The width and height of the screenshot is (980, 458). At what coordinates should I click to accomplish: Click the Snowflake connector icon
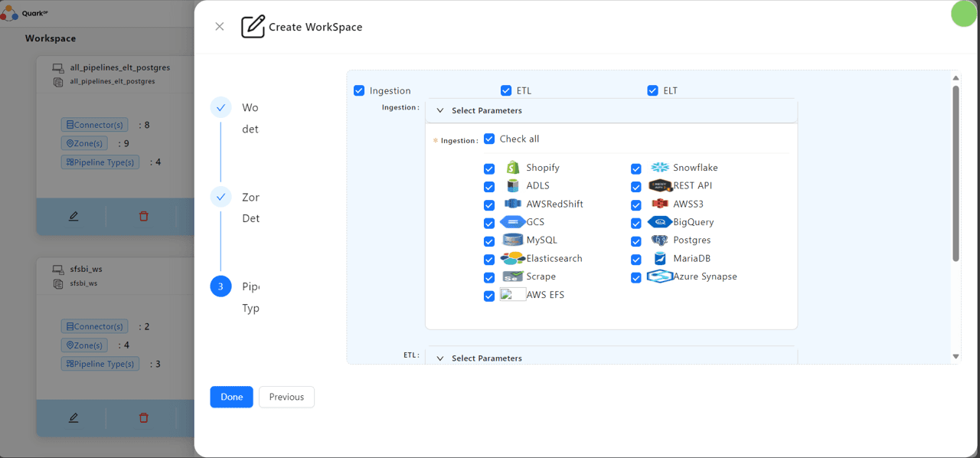click(x=659, y=168)
